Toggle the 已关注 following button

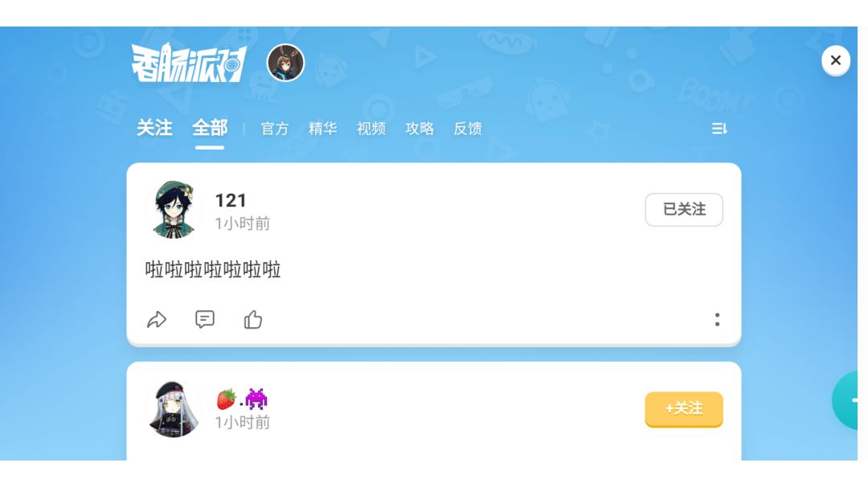(x=684, y=209)
